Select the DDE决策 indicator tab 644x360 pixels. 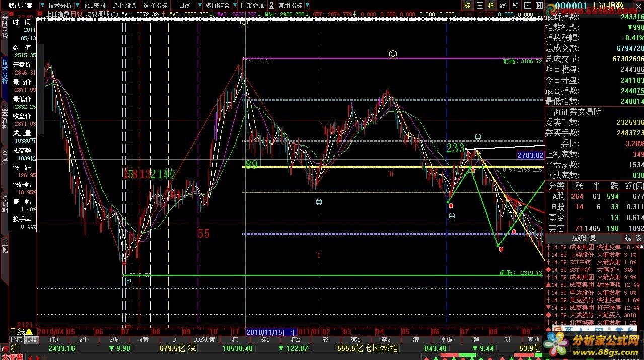(x=205, y=340)
